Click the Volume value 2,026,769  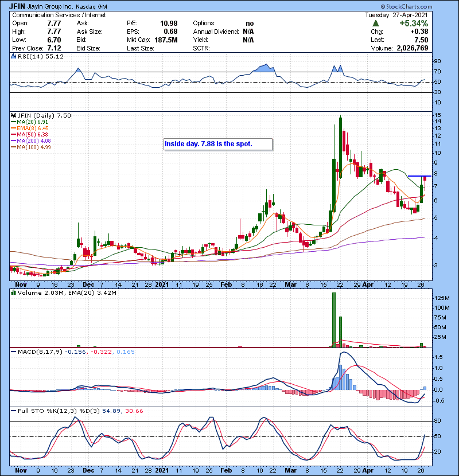[413, 48]
